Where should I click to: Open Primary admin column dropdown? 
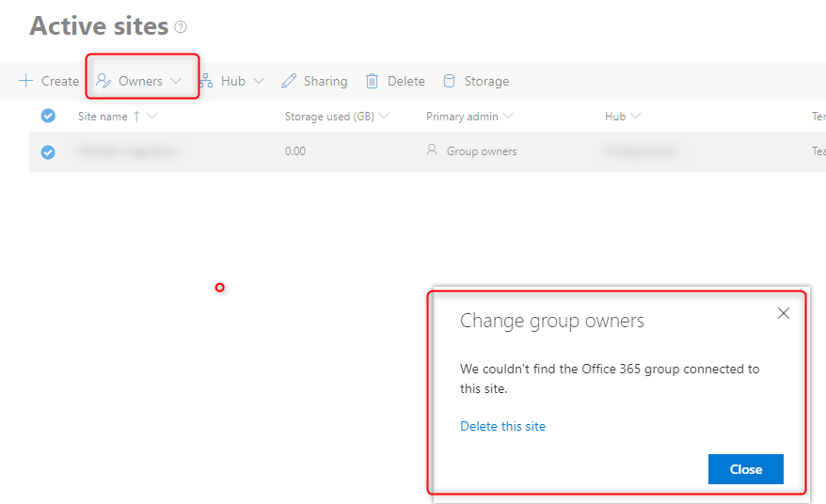pyautogui.click(x=508, y=116)
